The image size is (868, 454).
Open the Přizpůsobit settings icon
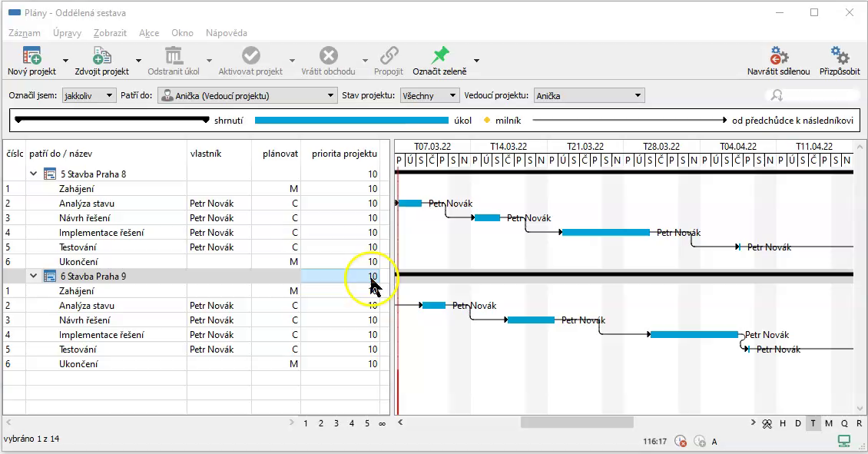pyautogui.click(x=840, y=56)
